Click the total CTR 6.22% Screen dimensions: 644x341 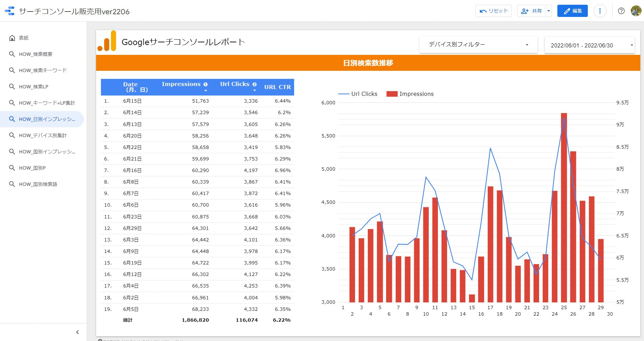[x=282, y=320]
